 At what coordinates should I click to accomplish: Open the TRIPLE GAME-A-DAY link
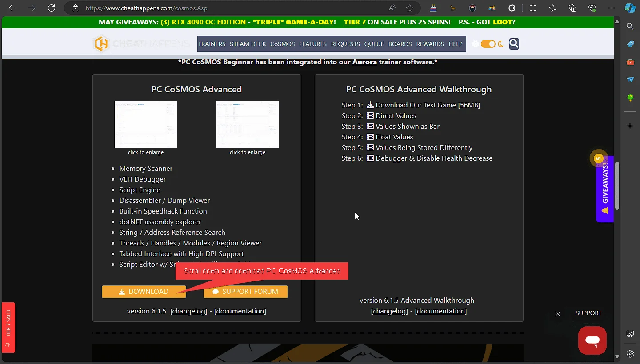[294, 22]
